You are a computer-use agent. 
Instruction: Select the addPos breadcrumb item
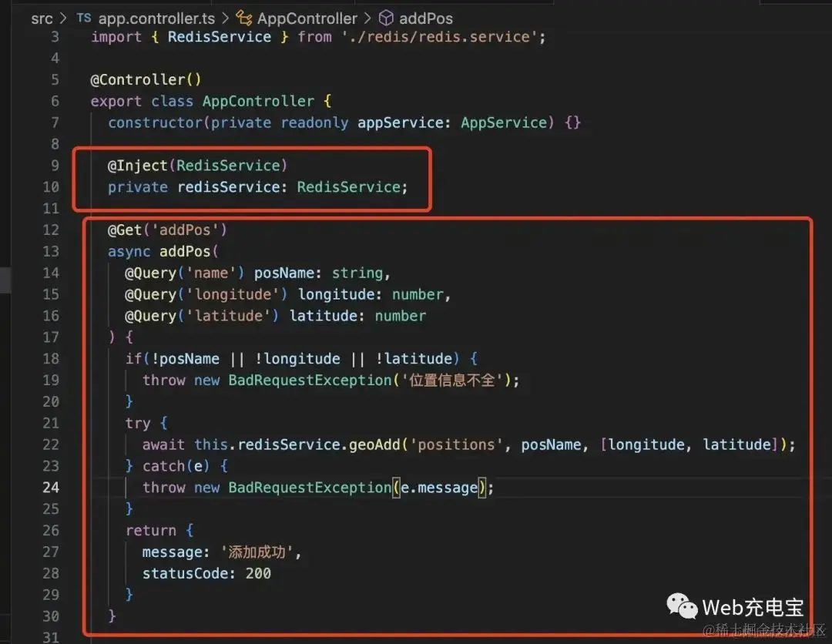425,18
